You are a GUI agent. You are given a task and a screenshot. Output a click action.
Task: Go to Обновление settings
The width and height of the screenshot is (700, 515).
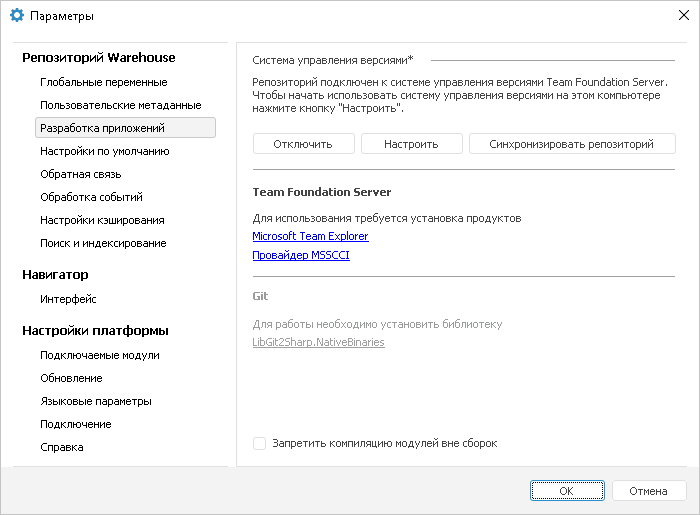coord(71,378)
